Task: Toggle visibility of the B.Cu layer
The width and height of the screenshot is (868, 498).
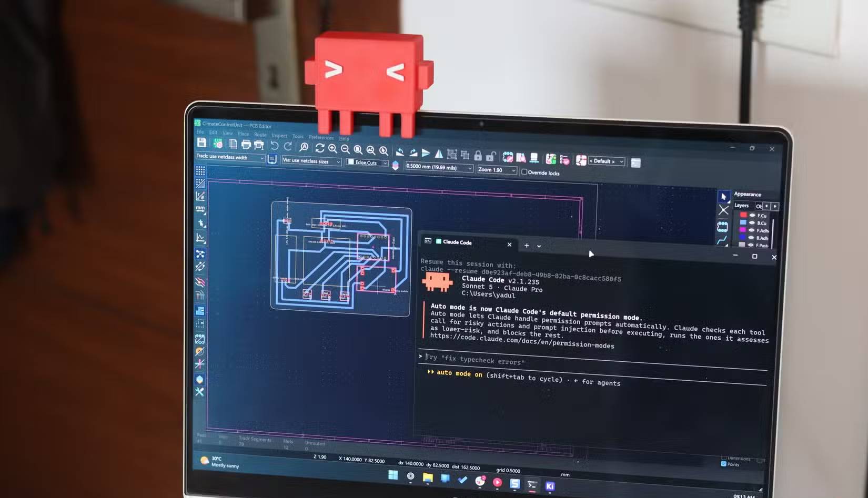Action: pos(752,223)
